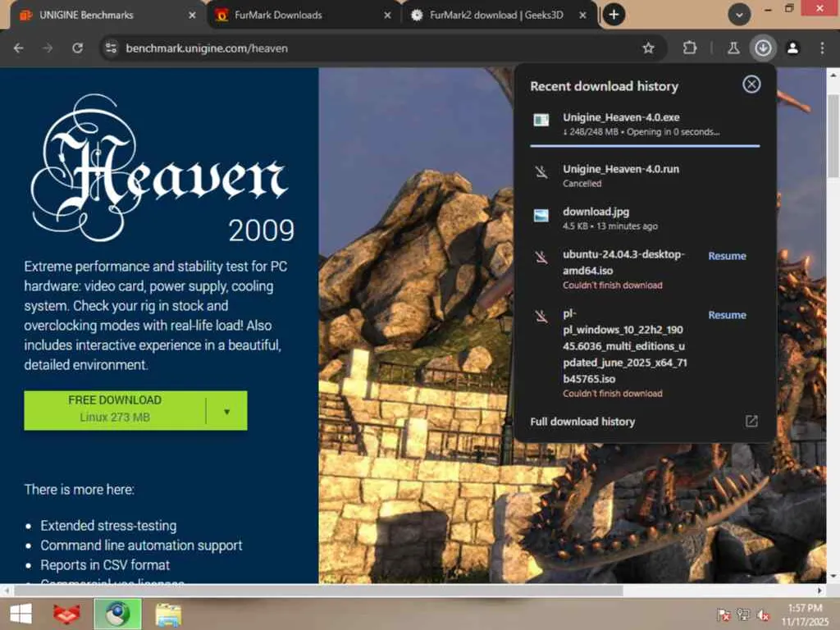Close the FurMark Downloads tab
840x630 pixels.
[x=387, y=16]
